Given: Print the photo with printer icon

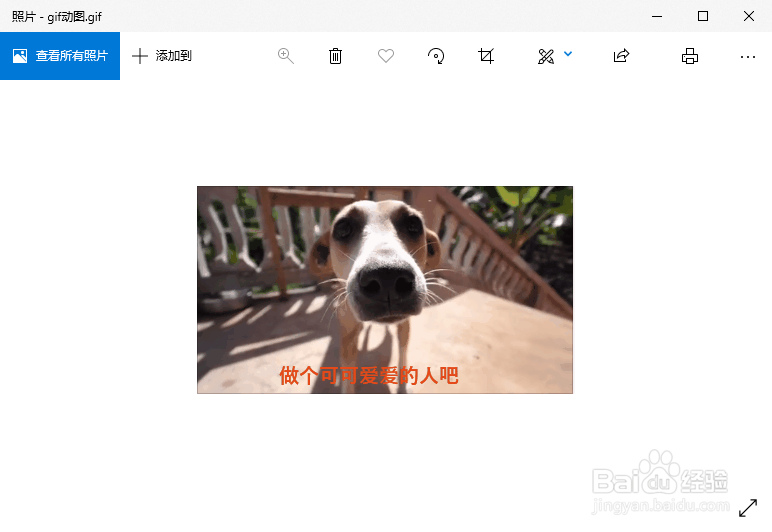Looking at the screenshot, I should pyautogui.click(x=690, y=56).
